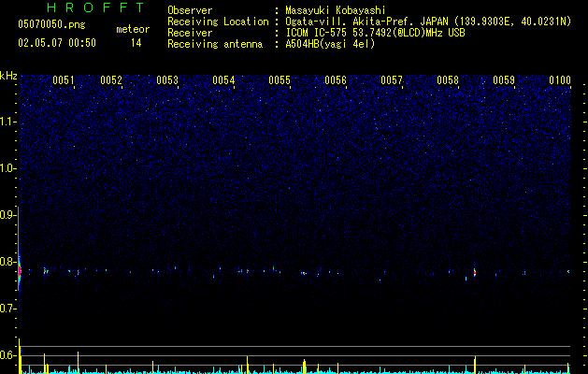Click the 0058 time marker

[x=448, y=80]
